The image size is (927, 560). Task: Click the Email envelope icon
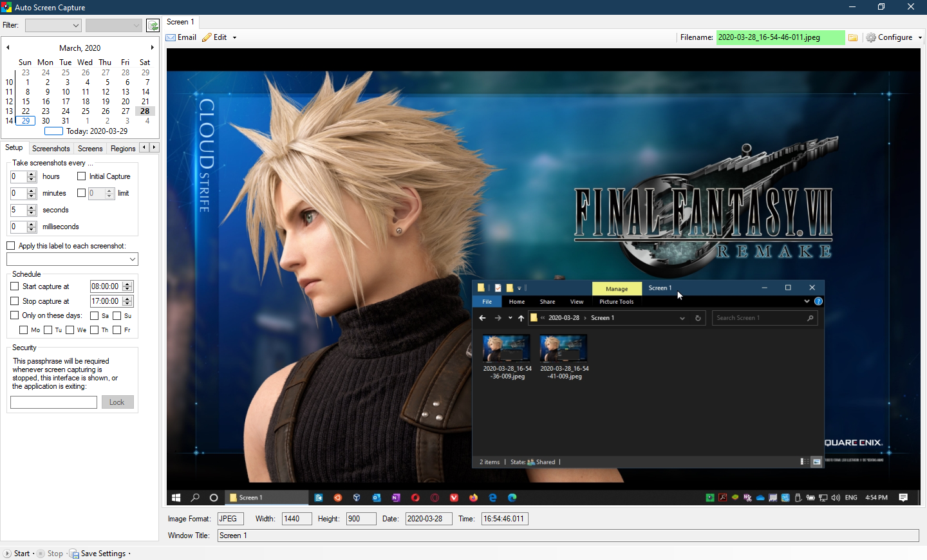pos(171,37)
